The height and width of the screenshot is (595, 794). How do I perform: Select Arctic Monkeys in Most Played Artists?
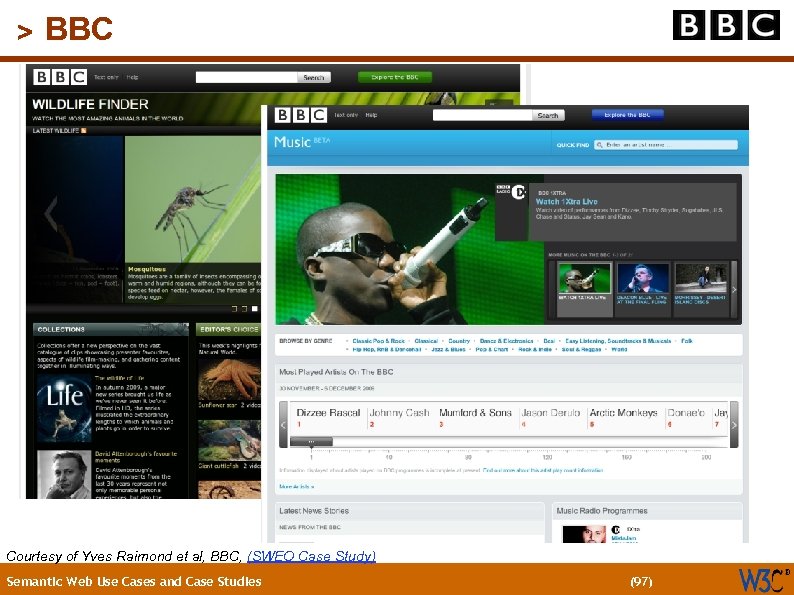623,413
